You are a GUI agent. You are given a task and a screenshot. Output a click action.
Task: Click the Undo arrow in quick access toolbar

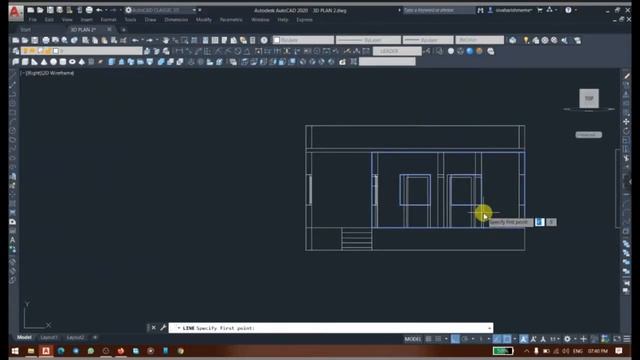[x=99, y=10]
